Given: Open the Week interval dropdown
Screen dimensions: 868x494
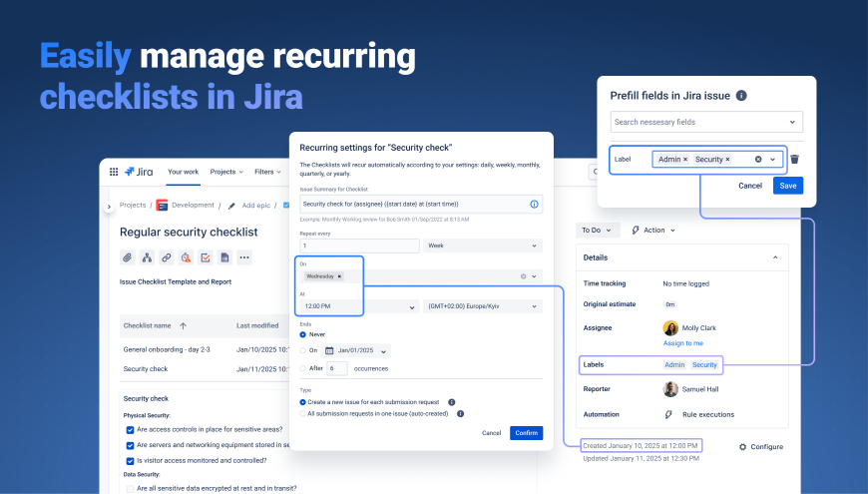Looking at the screenshot, I should [x=483, y=246].
